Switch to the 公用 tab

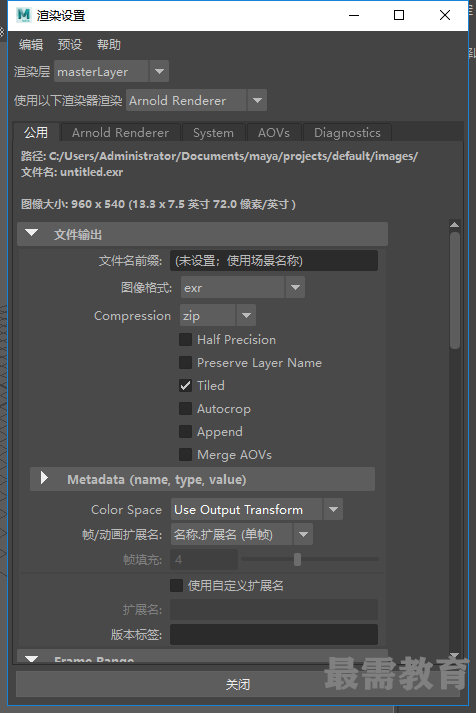[36, 132]
